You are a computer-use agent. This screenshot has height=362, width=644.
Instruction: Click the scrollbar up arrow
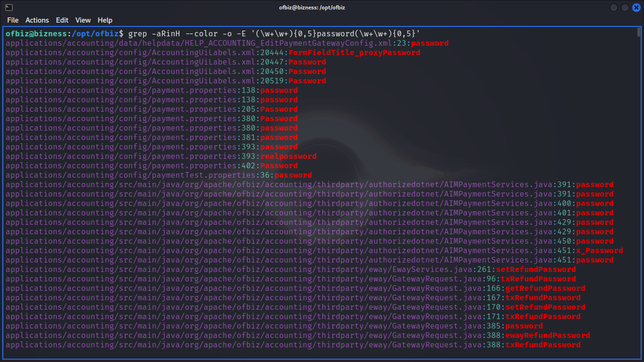[x=639, y=30]
